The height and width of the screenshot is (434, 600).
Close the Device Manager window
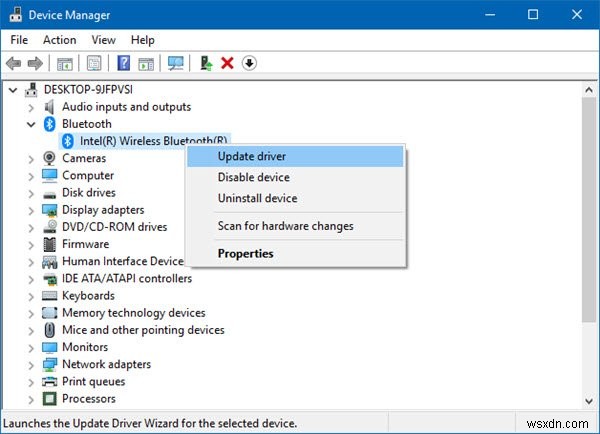pyautogui.click(x=577, y=15)
